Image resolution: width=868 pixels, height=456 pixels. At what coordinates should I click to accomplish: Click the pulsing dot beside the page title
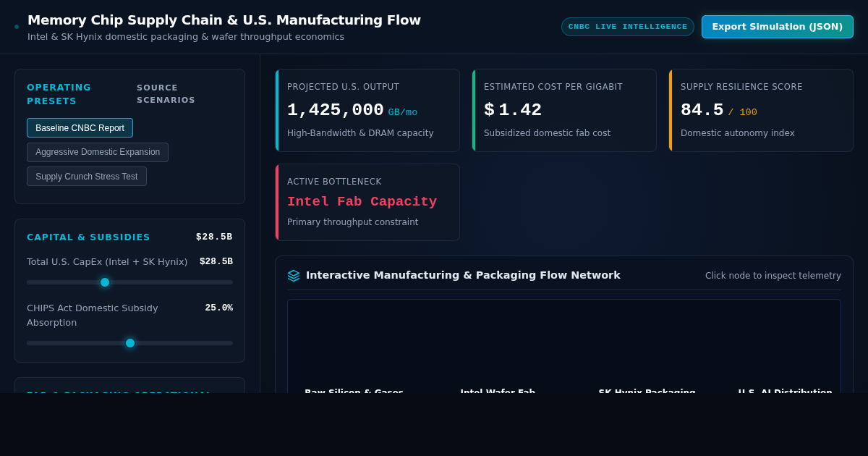click(x=17, y=27)
